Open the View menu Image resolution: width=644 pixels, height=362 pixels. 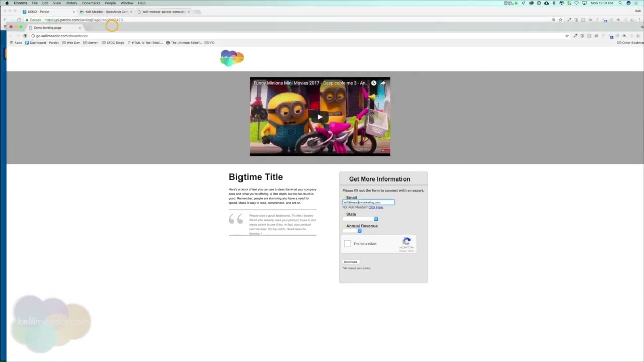[57, 3]
